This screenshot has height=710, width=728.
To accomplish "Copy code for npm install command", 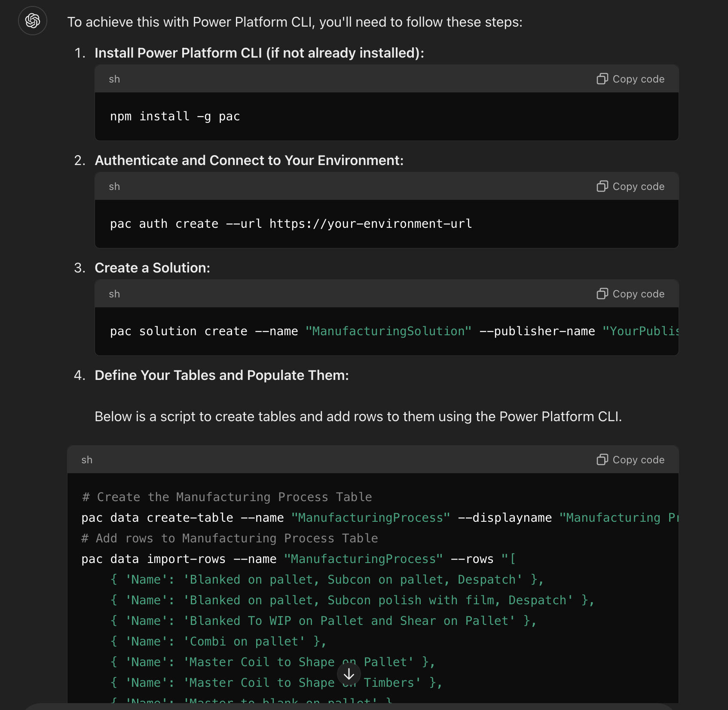I will tap(630, 79).
